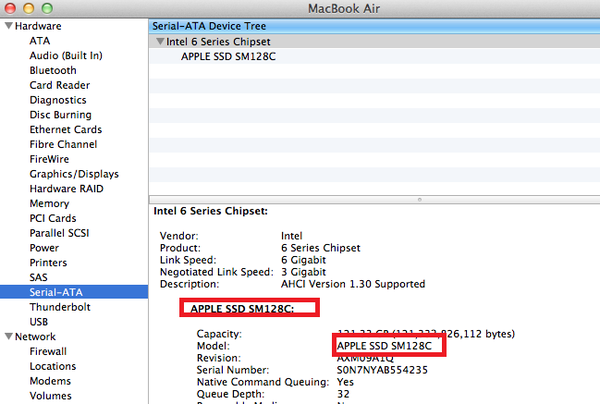Select ATA in the sidebar
Screen dimensions: 600x404
[40, 41]
